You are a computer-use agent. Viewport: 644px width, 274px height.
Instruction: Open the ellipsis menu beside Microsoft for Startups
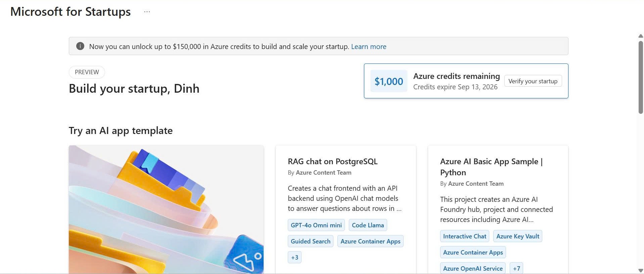(x=147, y=12)
